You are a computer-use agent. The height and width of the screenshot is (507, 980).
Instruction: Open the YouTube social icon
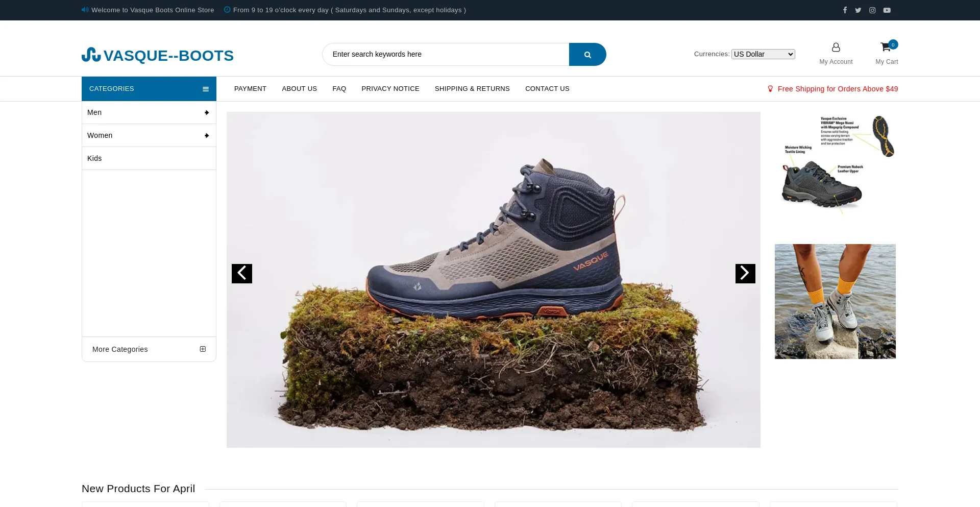[x=887, y=10]
